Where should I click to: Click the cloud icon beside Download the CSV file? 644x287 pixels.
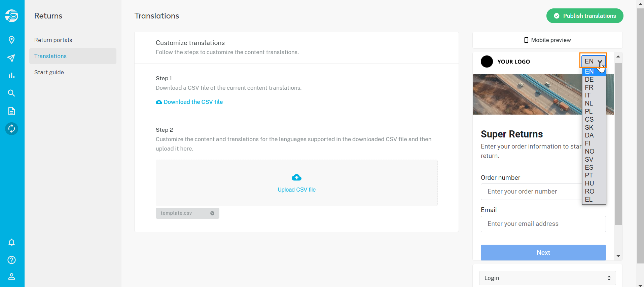159,102
